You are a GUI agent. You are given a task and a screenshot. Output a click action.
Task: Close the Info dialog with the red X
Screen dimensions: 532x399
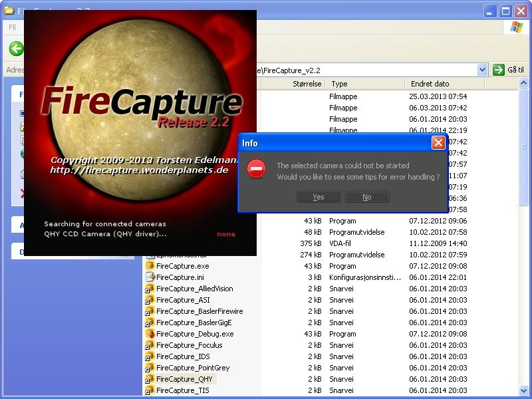coord(438,143)
